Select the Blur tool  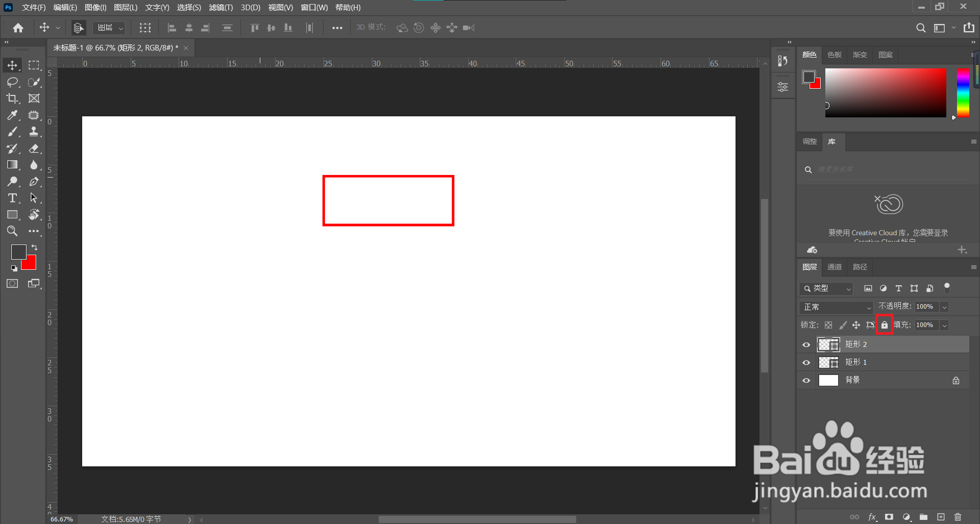(34, 165)
